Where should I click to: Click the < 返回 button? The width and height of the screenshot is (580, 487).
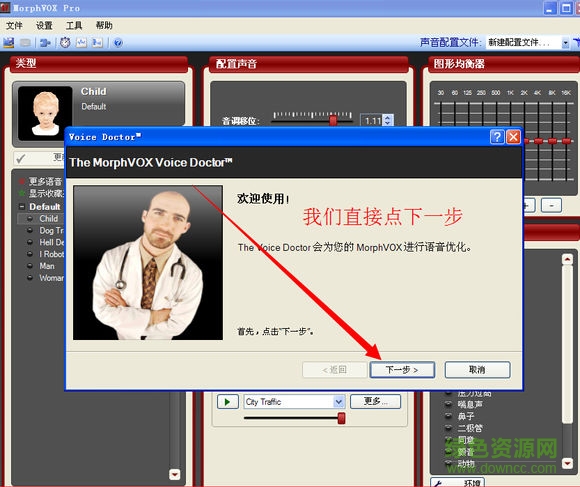coord(335,369)
